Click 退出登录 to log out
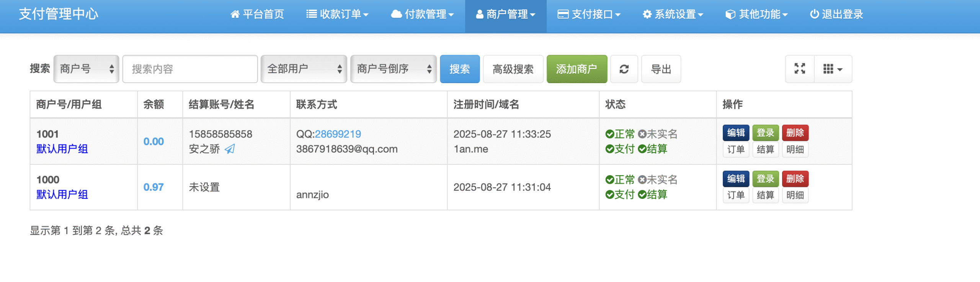Image resolution: width=980 pixels, height=282 pixels. (x=836, y=15)
